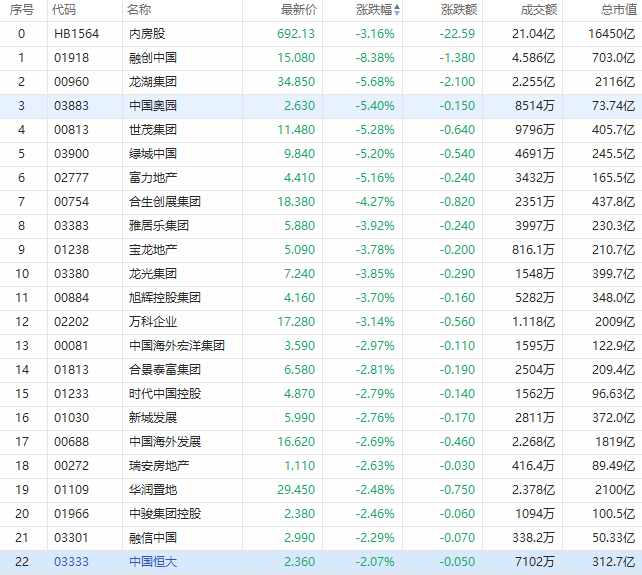
Task: Click stock code 02202
Action: (71, 321)
